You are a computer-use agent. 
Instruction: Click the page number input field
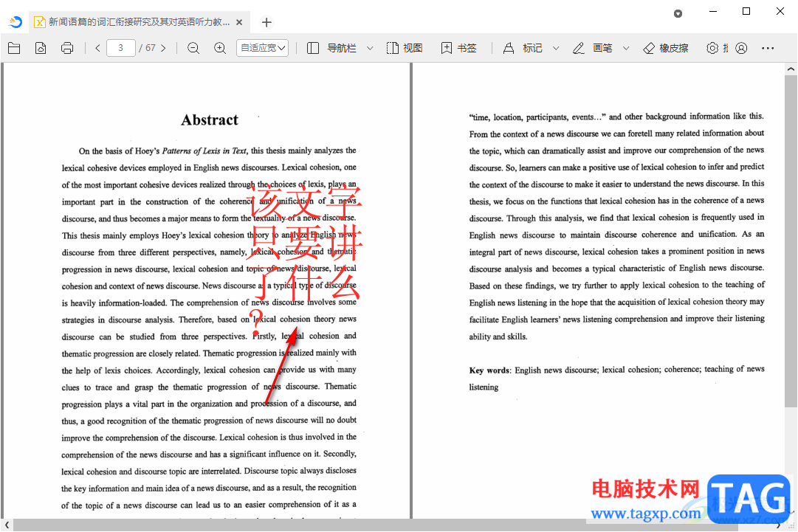coord(120,48)
